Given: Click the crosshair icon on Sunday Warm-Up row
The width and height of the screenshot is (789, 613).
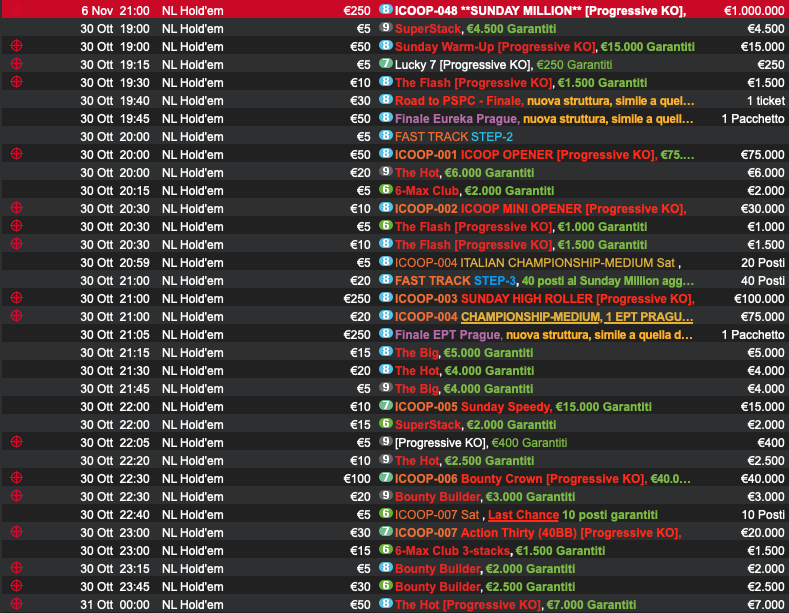Looking at the screenshot, I should pos(17,46).
